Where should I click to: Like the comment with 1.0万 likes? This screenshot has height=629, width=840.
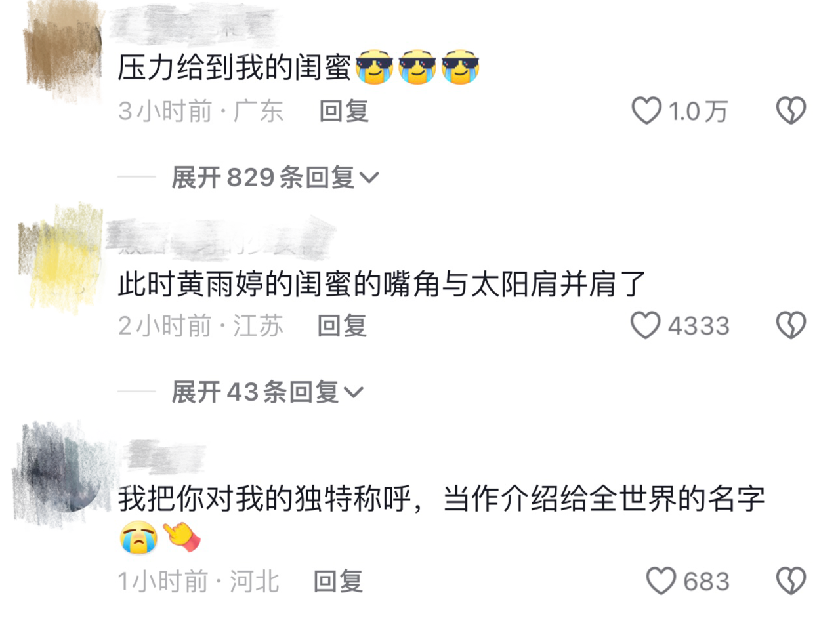(646, 111)
